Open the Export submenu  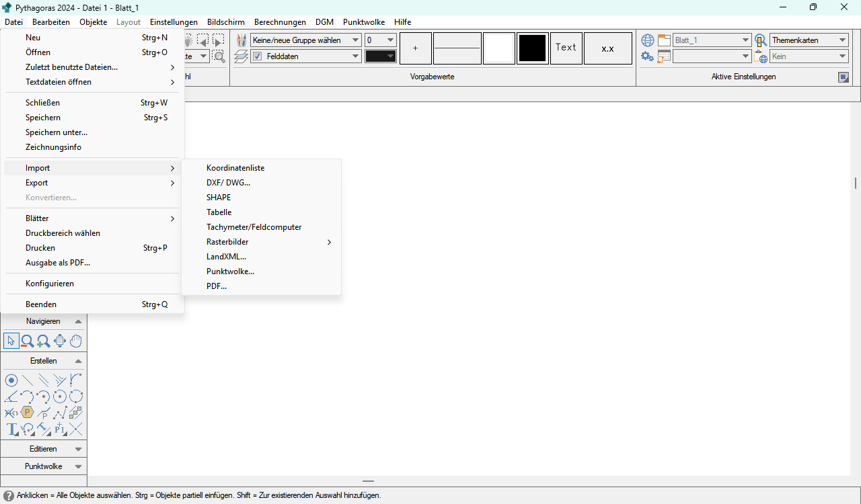(92, 183)
